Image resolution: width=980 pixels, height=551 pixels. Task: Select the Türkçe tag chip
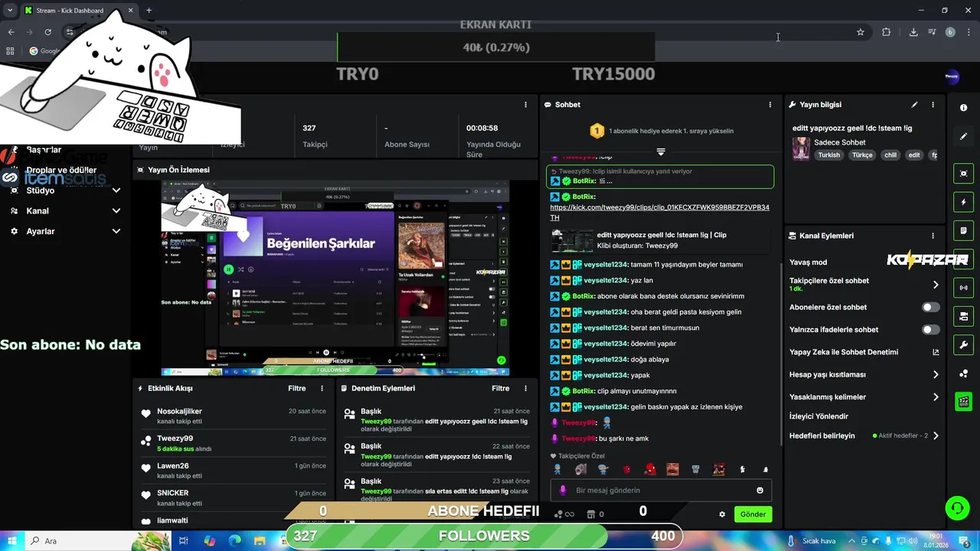[862, 155]
